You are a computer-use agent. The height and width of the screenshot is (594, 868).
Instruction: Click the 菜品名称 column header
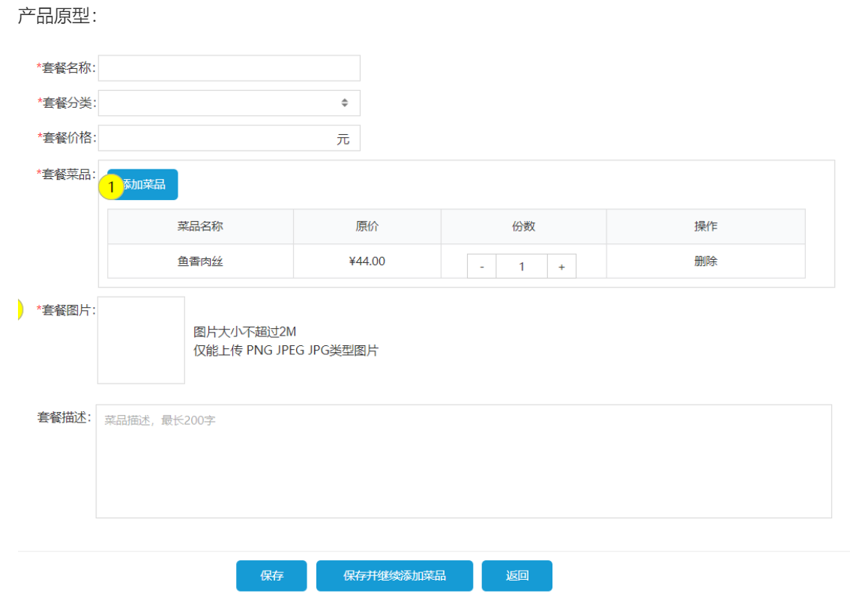[x=200, y=226]
